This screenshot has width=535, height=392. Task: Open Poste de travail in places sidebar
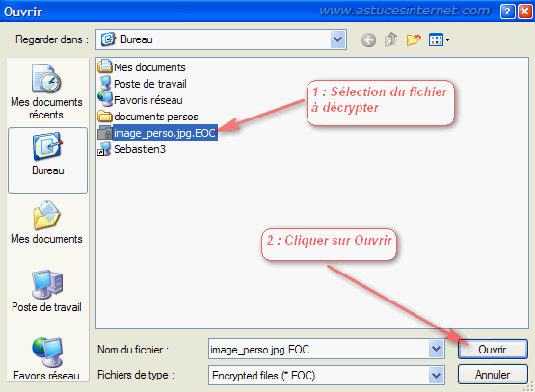tap(46, 292)
